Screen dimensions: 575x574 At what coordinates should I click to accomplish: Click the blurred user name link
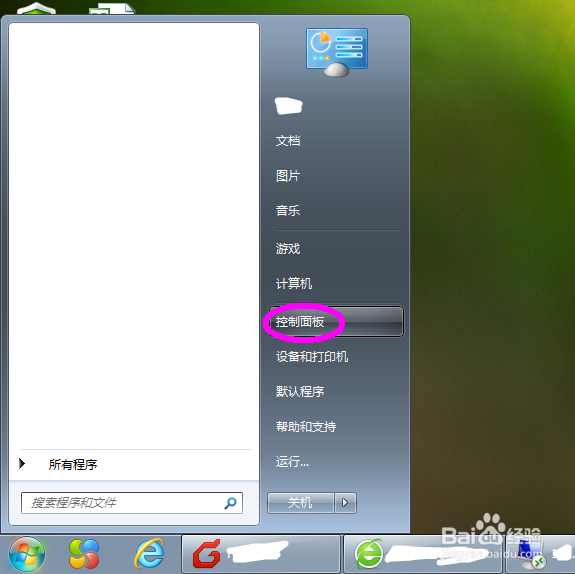(289, 106)
